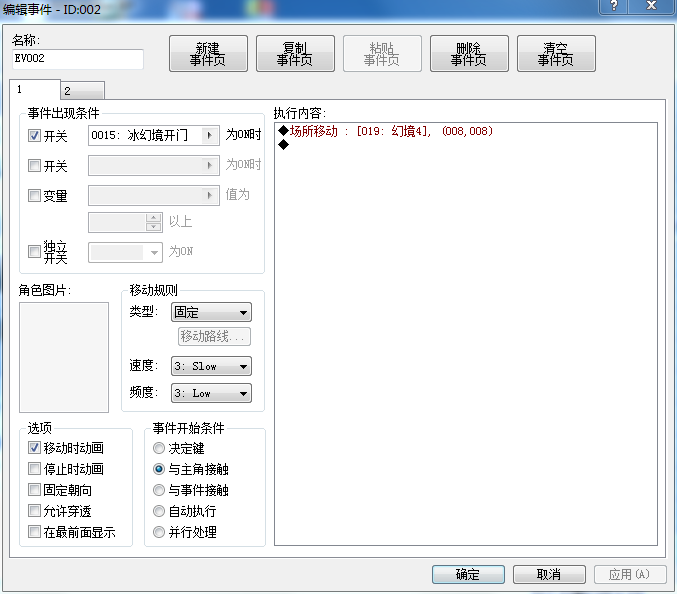This screenshot has height=594, width=677.
Task: Cancel with the 取消 button
Action: 549,574
